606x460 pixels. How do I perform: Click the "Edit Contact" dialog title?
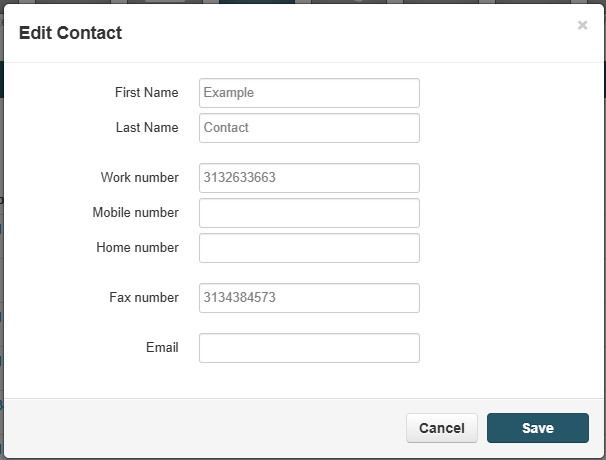tap(70, 33)
